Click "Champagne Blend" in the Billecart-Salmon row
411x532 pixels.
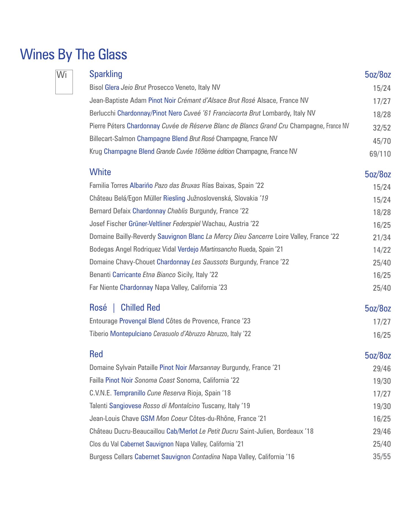point(162,139)
